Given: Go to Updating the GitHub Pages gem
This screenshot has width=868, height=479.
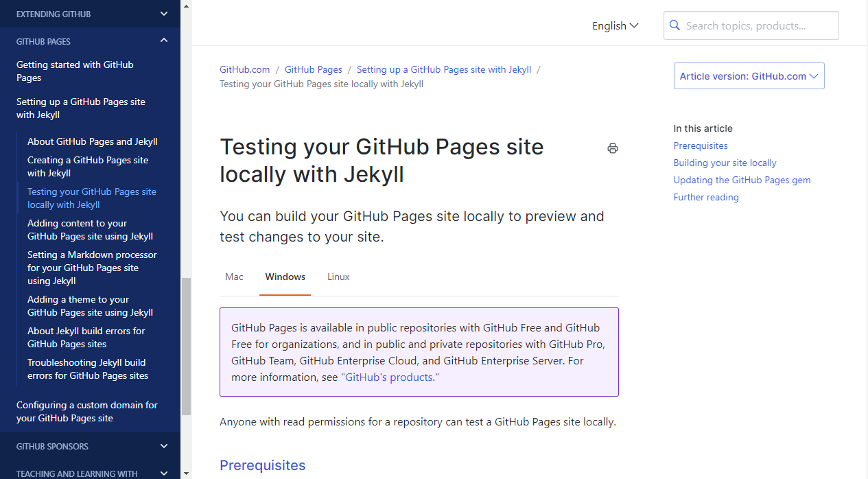Looking at the screenshot, I should click(742, 180).
